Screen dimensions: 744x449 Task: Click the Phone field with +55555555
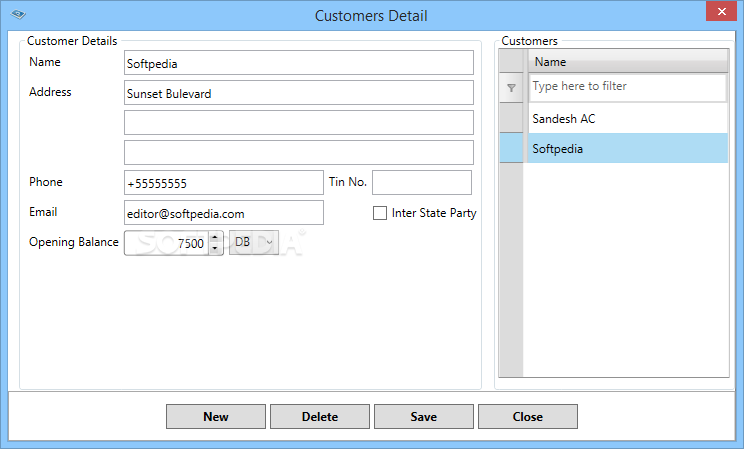coord(224,183)
